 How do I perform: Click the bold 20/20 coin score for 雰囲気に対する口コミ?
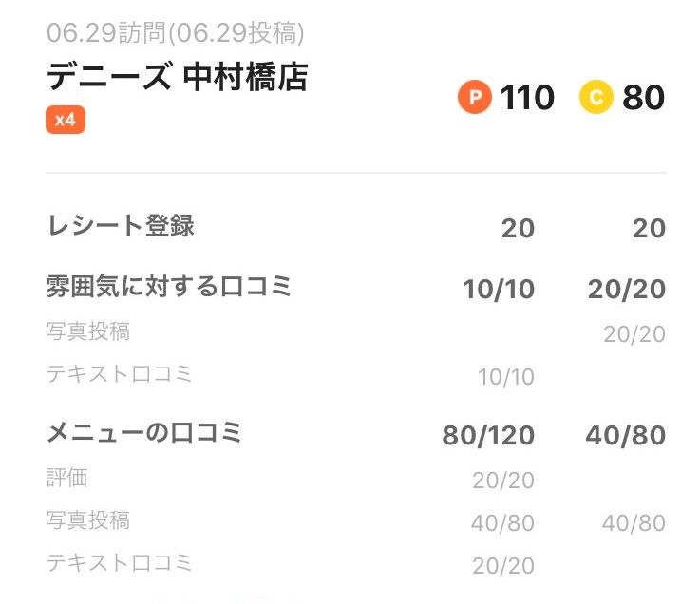pyautogui.click(x=626, y=290)
